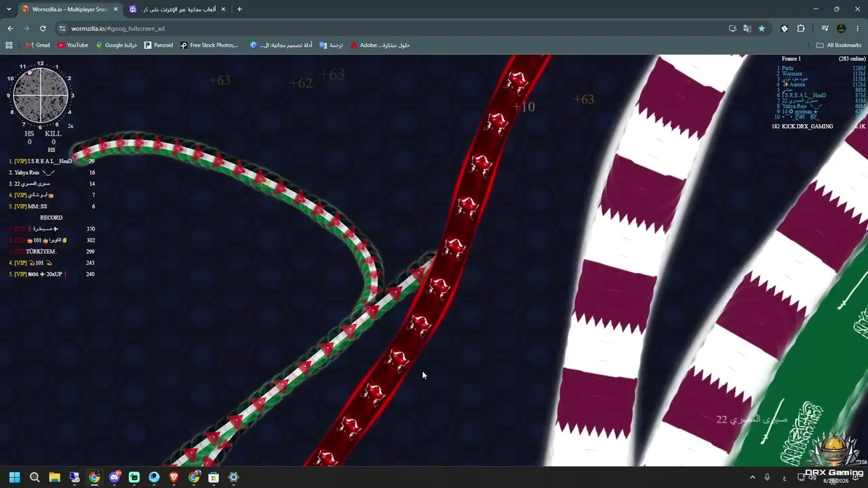Expand the All Bookmarks folder

[839, 45]
